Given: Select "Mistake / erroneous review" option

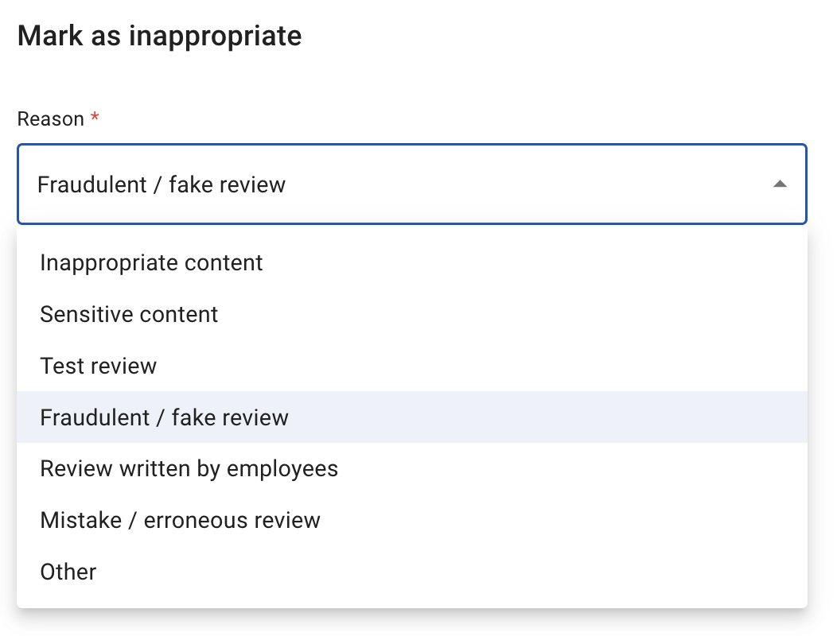Looking at the screenshot, I should [411, 520].
